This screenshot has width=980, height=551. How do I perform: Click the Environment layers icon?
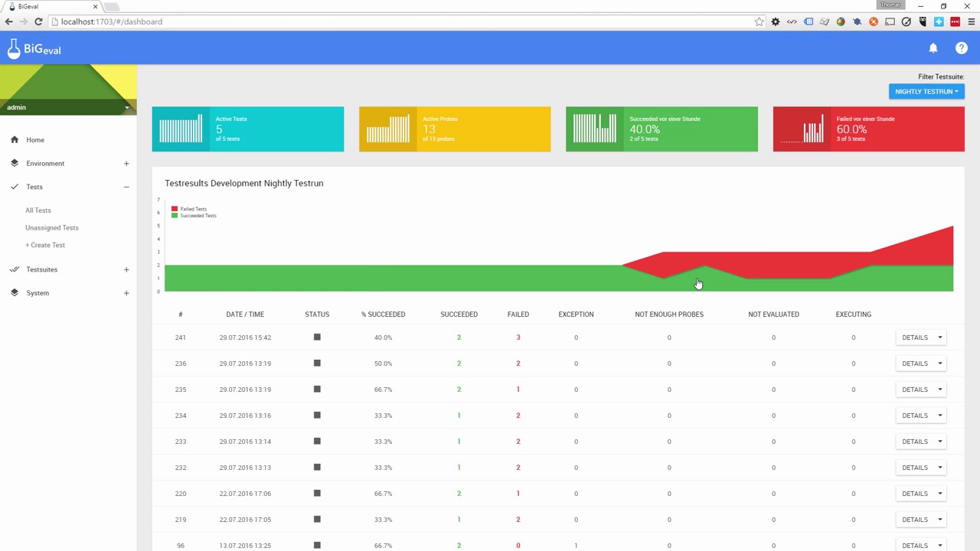click(15, 163)
